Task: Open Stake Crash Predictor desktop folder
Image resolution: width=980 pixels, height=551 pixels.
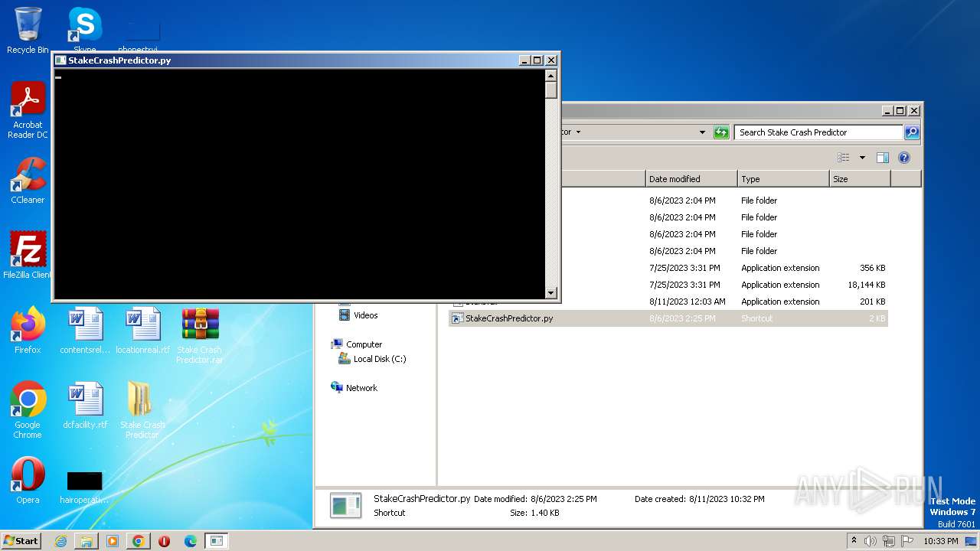Action: (x=142, y=409)
